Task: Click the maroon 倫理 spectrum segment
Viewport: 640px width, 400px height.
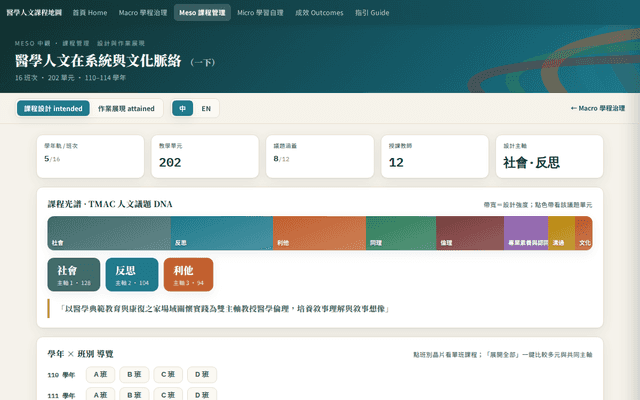Action: tap(470, 233)
